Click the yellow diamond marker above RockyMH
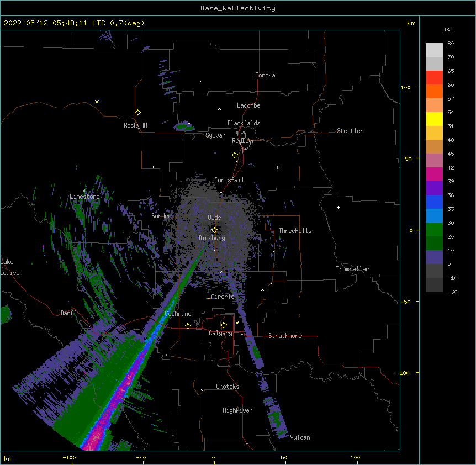Screen dimensions: 476x465 pos(137,113)
